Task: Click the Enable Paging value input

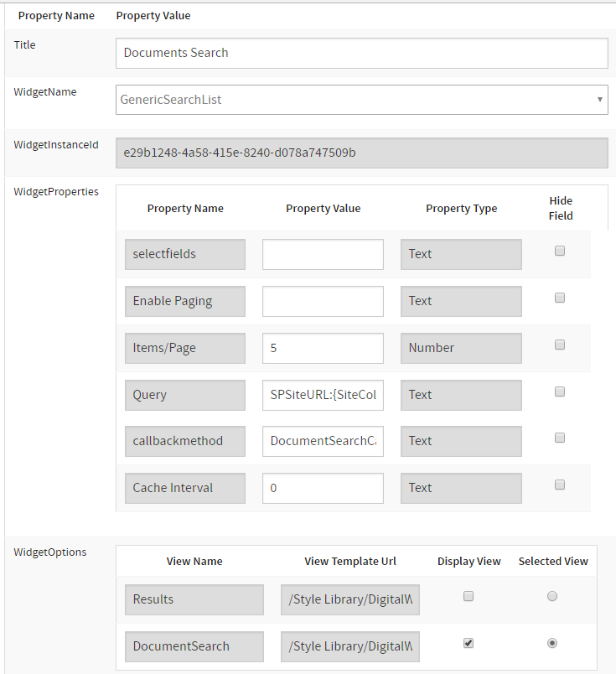Action: click(x=323, y=301)
